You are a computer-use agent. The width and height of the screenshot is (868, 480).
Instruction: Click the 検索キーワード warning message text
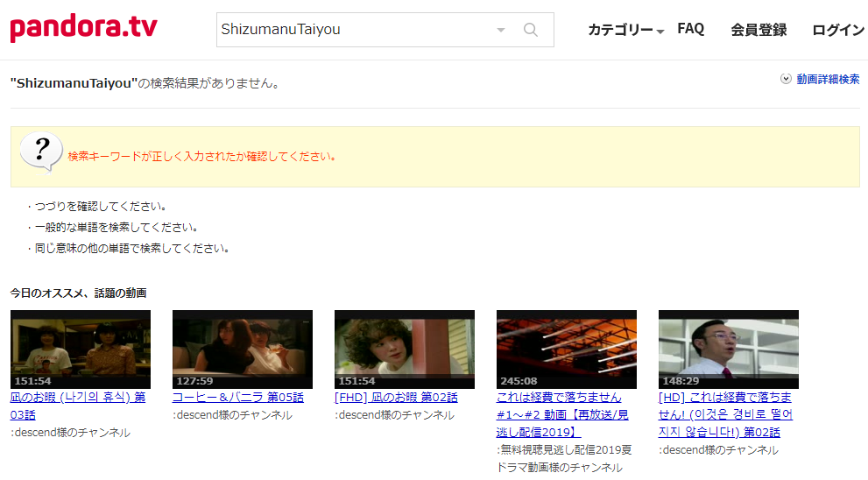202,157
